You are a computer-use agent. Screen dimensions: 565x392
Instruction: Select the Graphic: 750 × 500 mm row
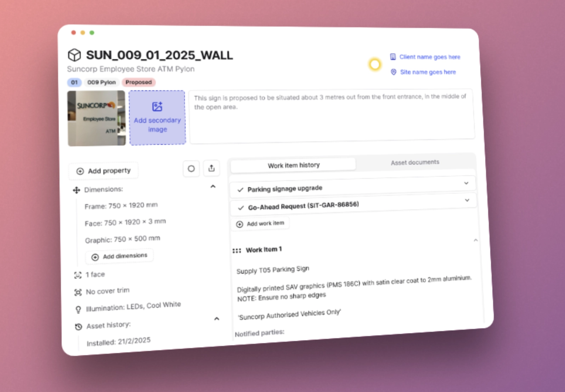(123, 239)
